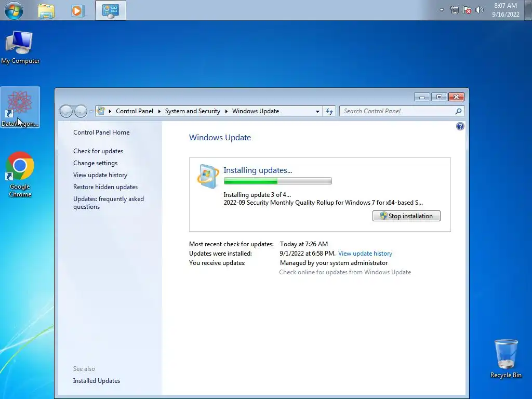Click 'Managed by your system administrator' text
Viewport: 532px width, 399px height.
(334, 263)
